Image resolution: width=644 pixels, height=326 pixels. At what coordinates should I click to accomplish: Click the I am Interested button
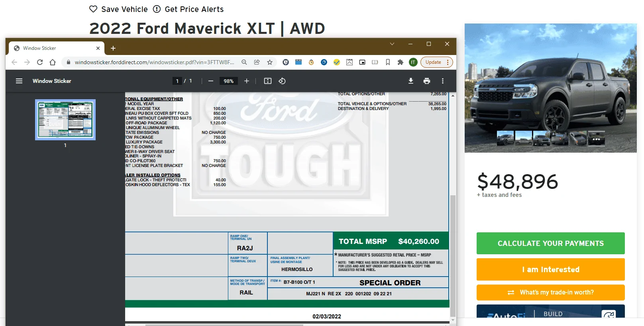click(551, 269)
